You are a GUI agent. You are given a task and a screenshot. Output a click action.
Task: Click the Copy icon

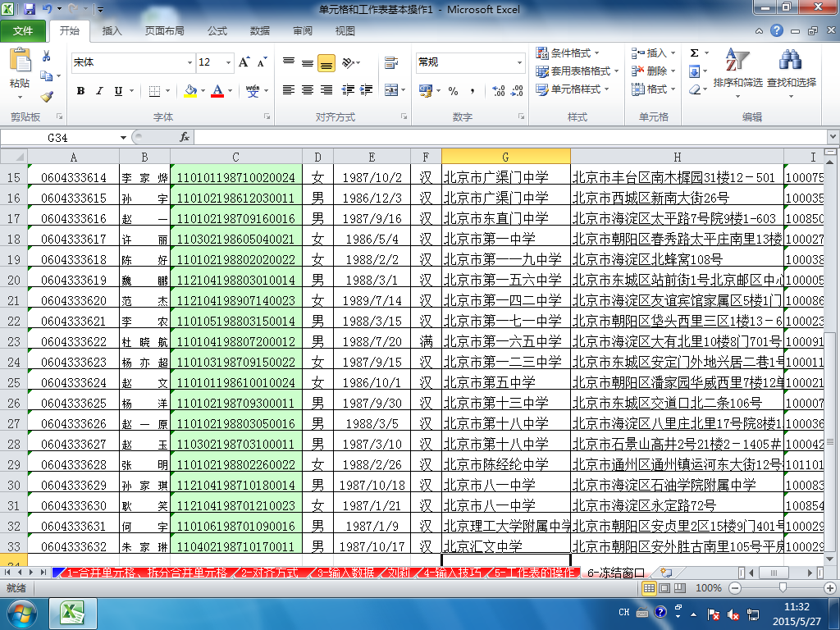pos(47,76)
